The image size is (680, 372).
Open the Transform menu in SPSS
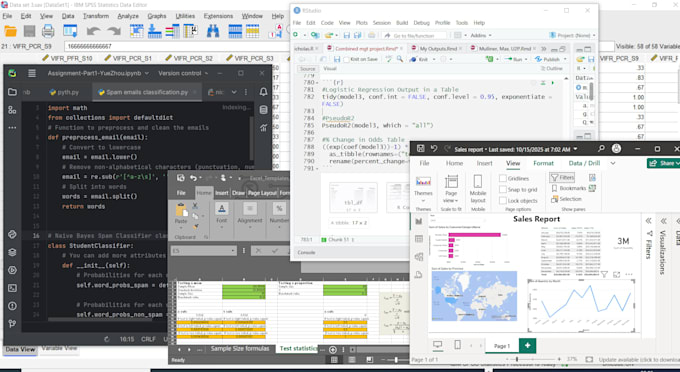coord(96,16)
